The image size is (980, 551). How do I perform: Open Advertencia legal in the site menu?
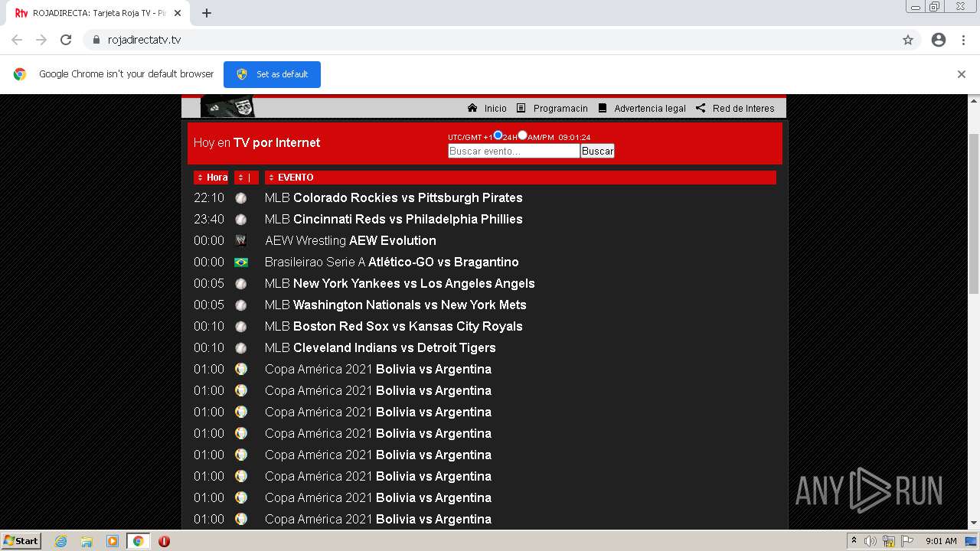click(642, 108)
